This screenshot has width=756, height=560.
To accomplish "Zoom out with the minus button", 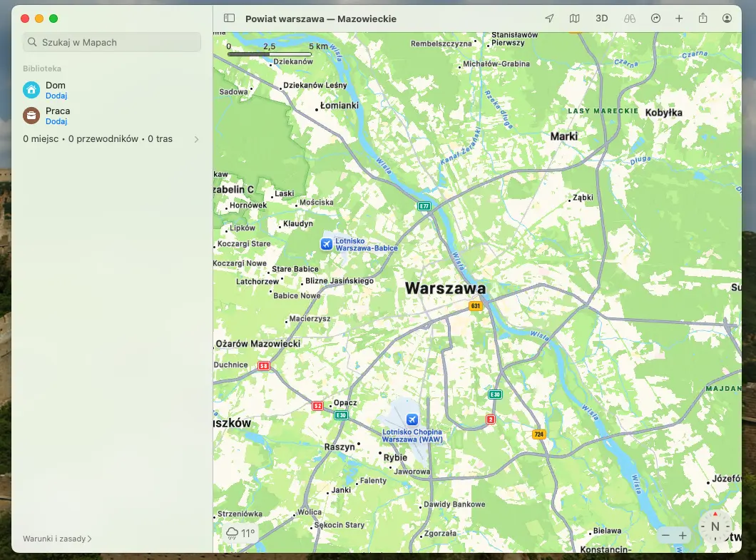I will [x=665, y=535].
